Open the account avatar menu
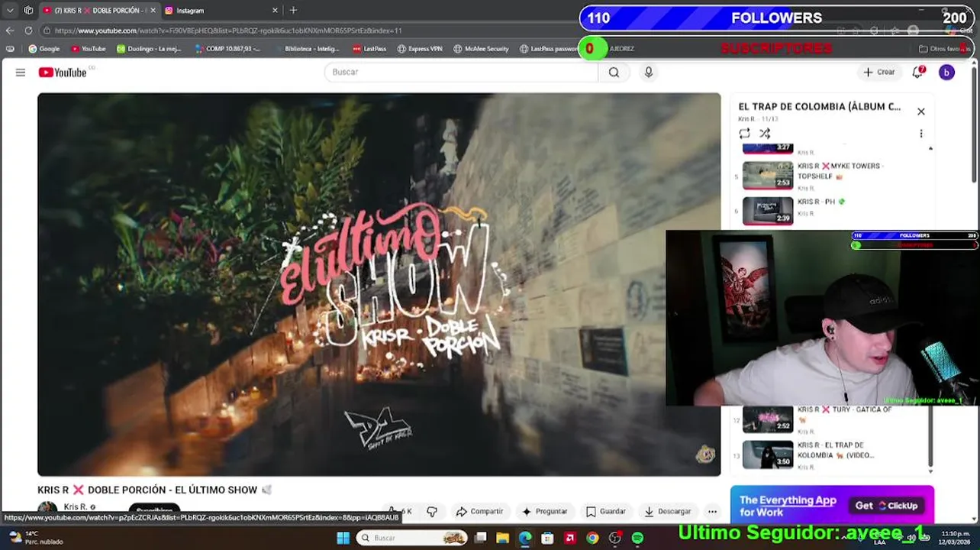The height and width of the screenshot is (550, 980). pyautogui.click(x=946, y=72)
